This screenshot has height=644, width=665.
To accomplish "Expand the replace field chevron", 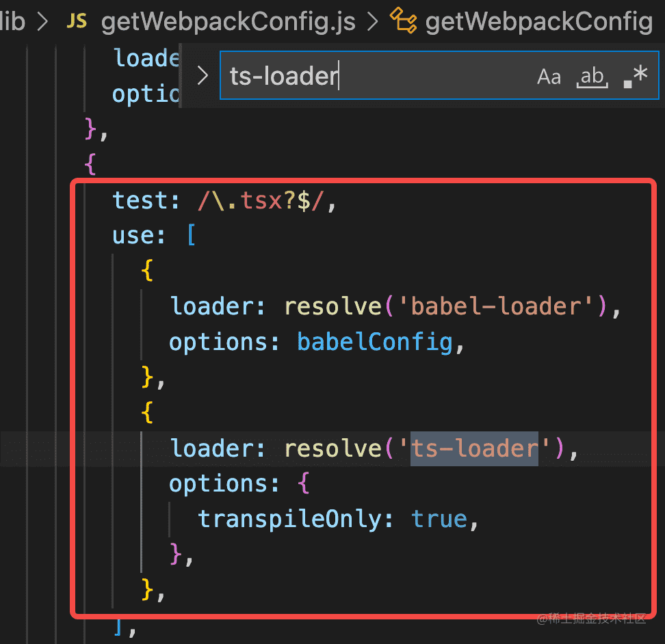I will click(x=203, y=76).
